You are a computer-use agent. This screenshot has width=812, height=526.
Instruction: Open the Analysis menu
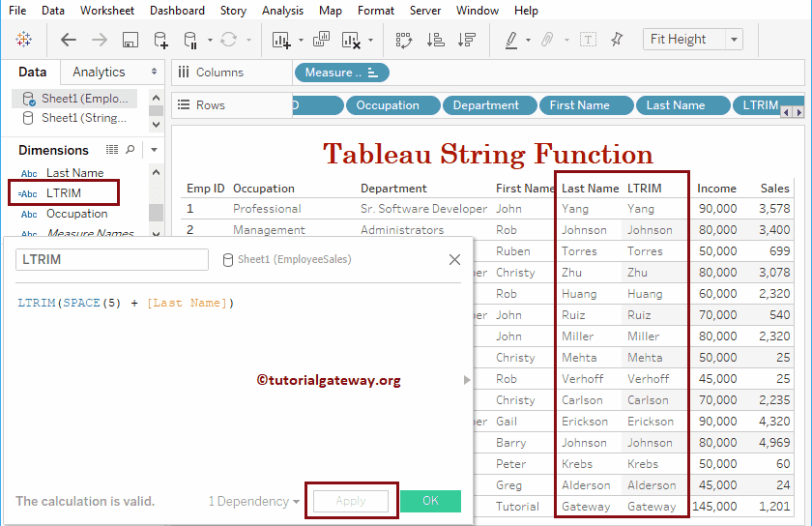point(282,11)
